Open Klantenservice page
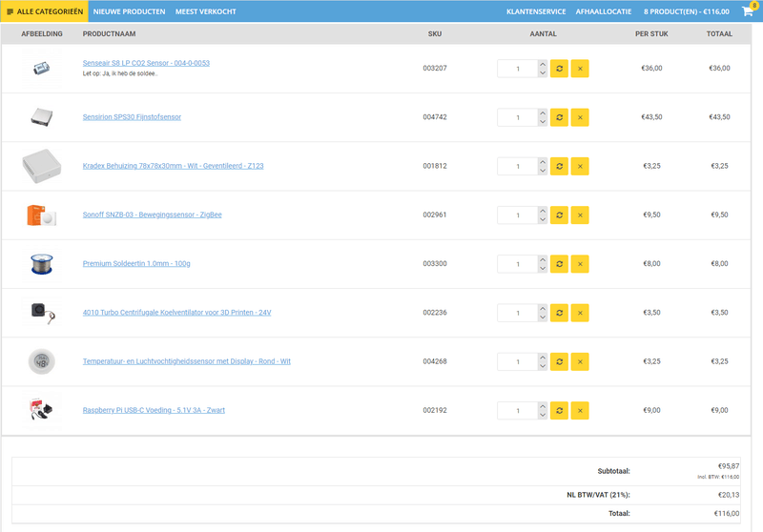 point(536,11)
